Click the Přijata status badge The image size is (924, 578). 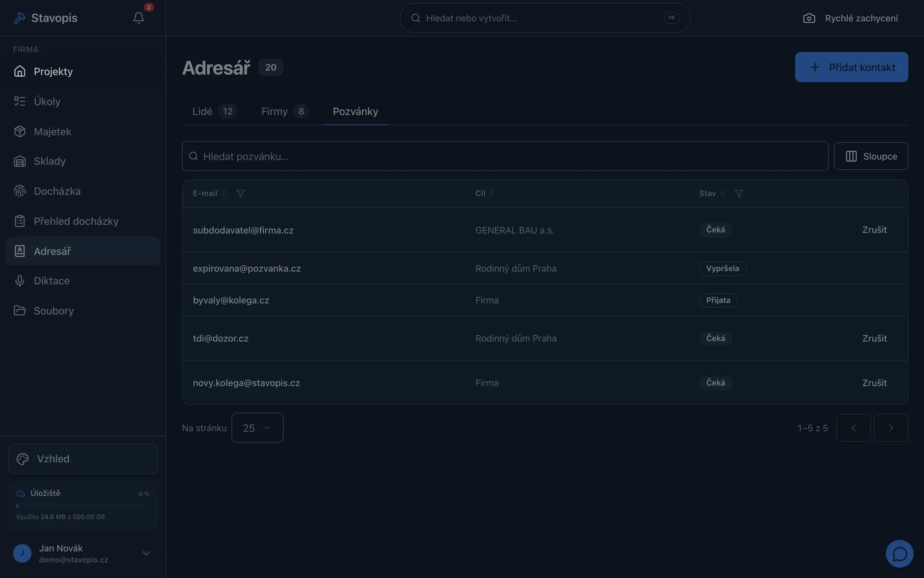coord(718,300)
